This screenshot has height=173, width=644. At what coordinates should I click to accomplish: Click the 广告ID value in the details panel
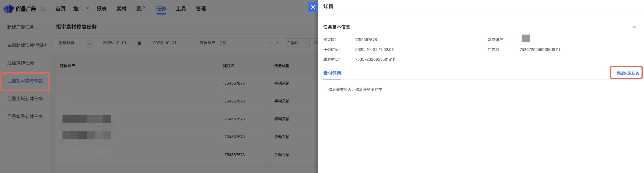pos(540,49)
